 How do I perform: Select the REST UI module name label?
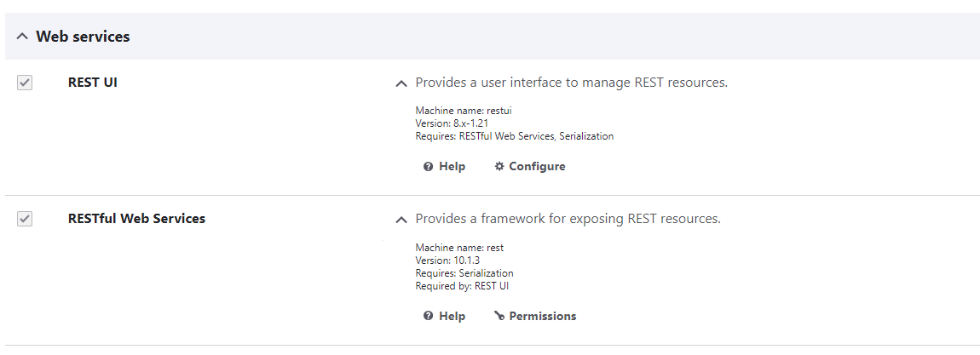(x=93, y=83)
